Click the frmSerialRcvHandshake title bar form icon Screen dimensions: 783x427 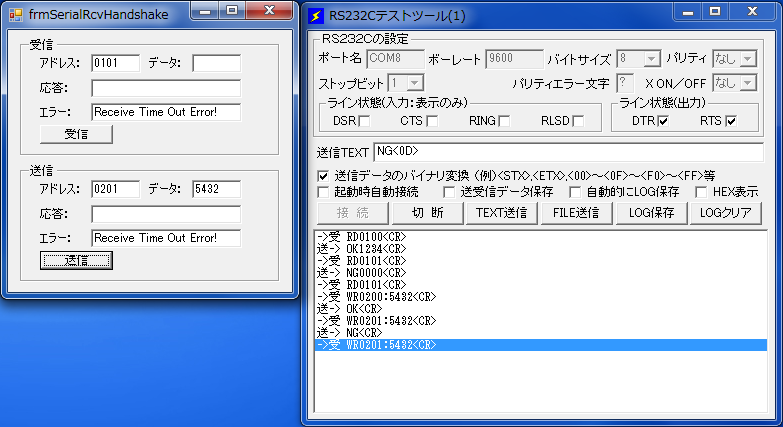pyautogui.click(x=15, y=15)
